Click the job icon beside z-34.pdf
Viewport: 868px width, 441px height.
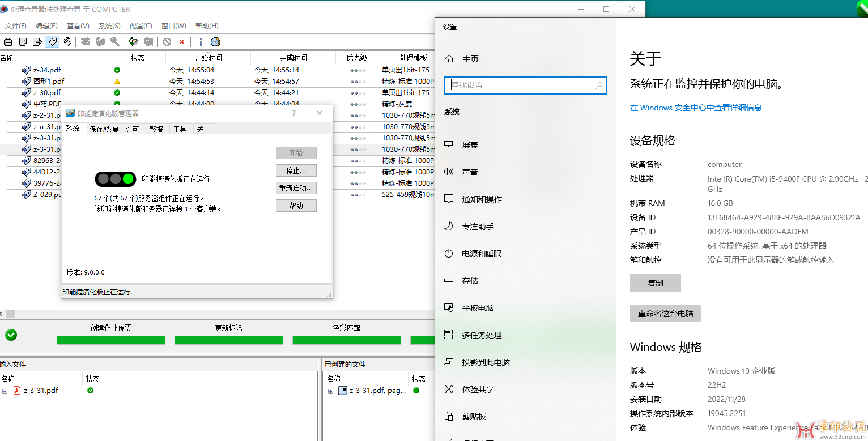click(x=27, y=70)
